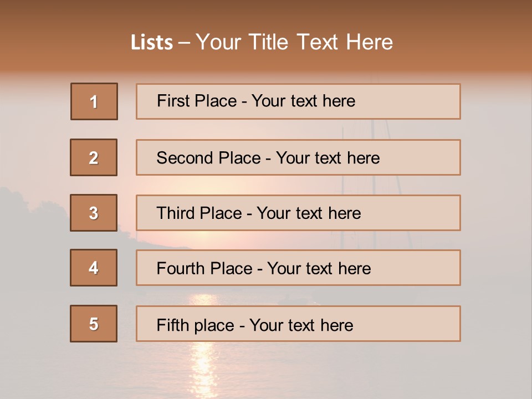Select "Your Title Text Here" in the title
Screen dimensions: 532x399
(x=294, y=42)
